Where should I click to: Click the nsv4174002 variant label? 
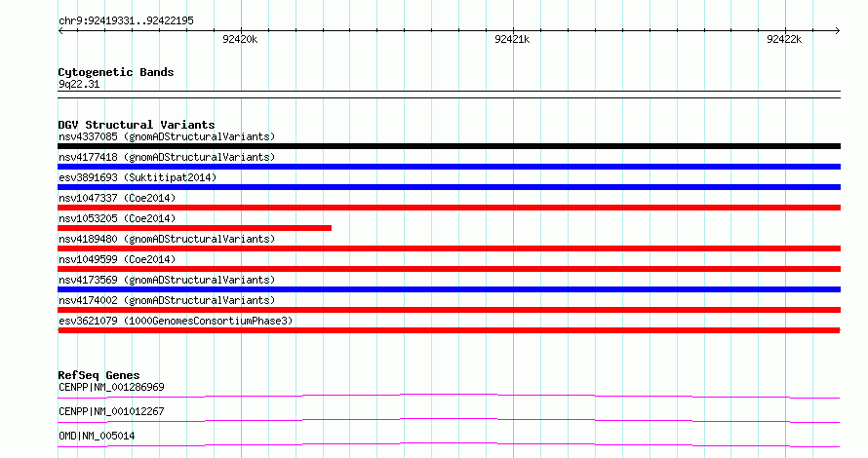[167, 300]
